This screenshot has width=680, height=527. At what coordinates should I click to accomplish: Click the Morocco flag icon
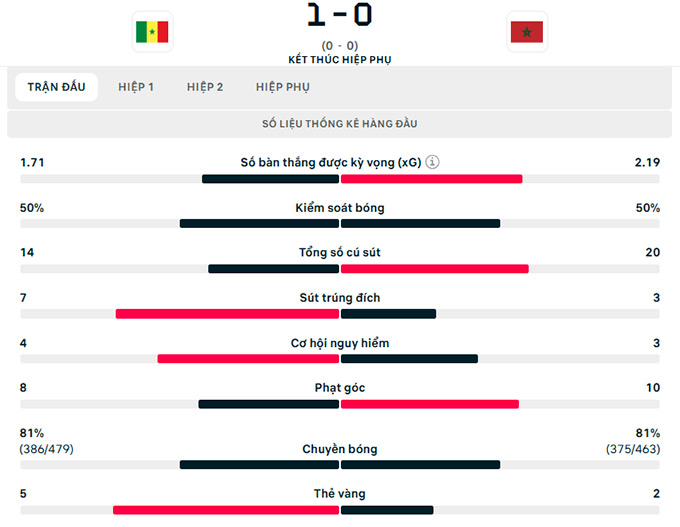click(x=526, y=32)
